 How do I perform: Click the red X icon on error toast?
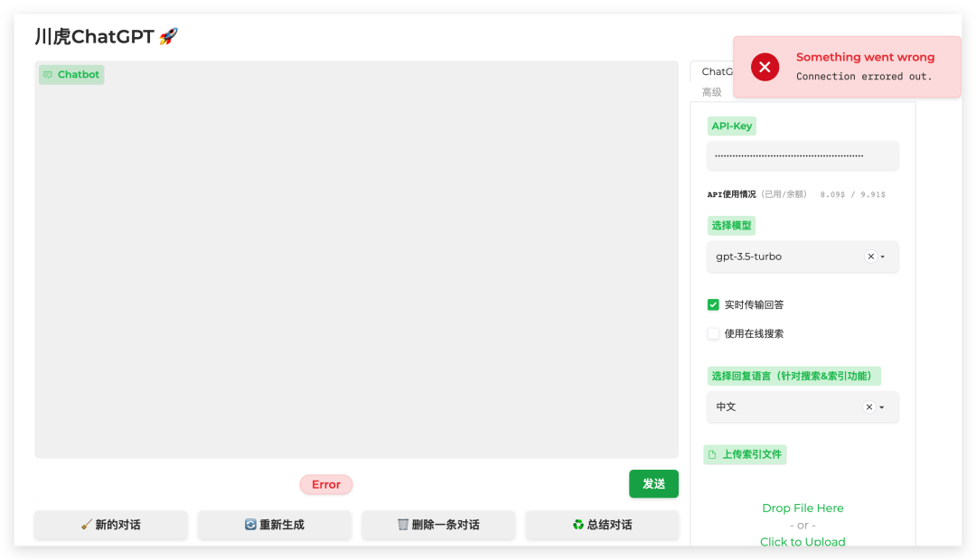click(x=765, y=67)
